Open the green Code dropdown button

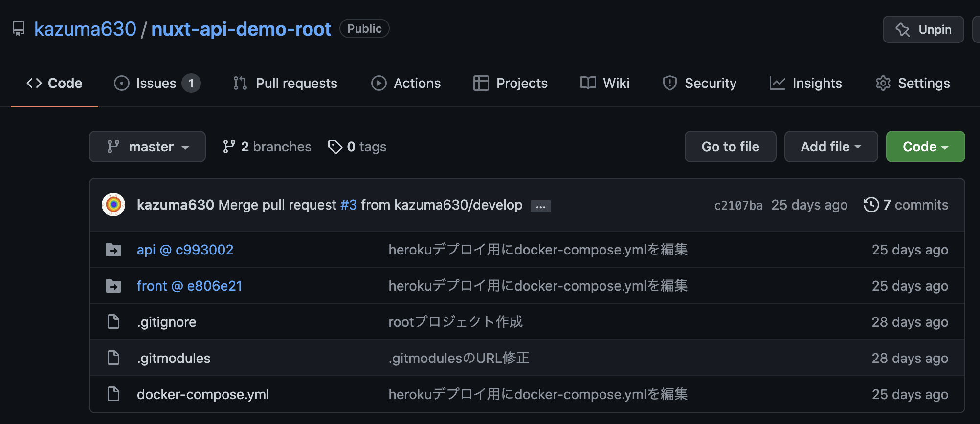tap(925, 147)
